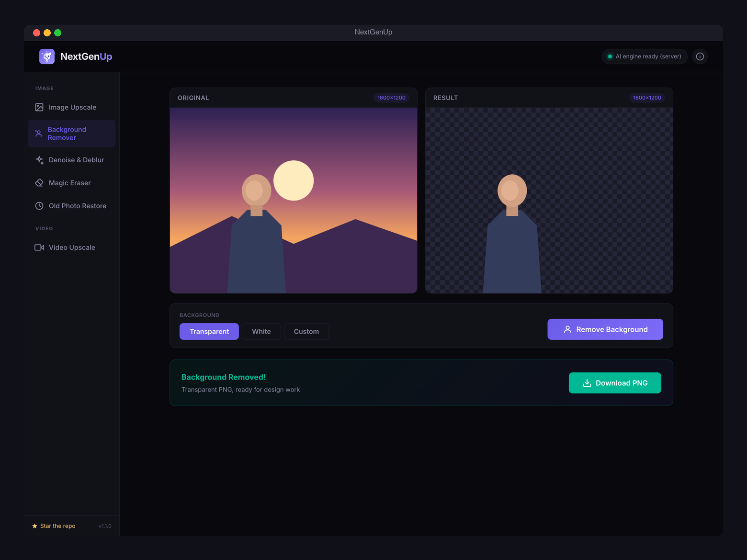Click the original image preview
This screenshot has width=747, height=560.
tap(294, 201)
